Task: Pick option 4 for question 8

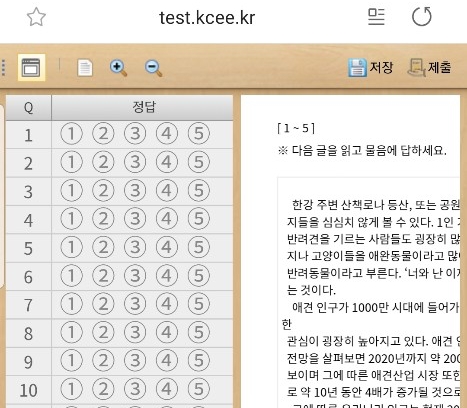Action: tap(167, 332)
